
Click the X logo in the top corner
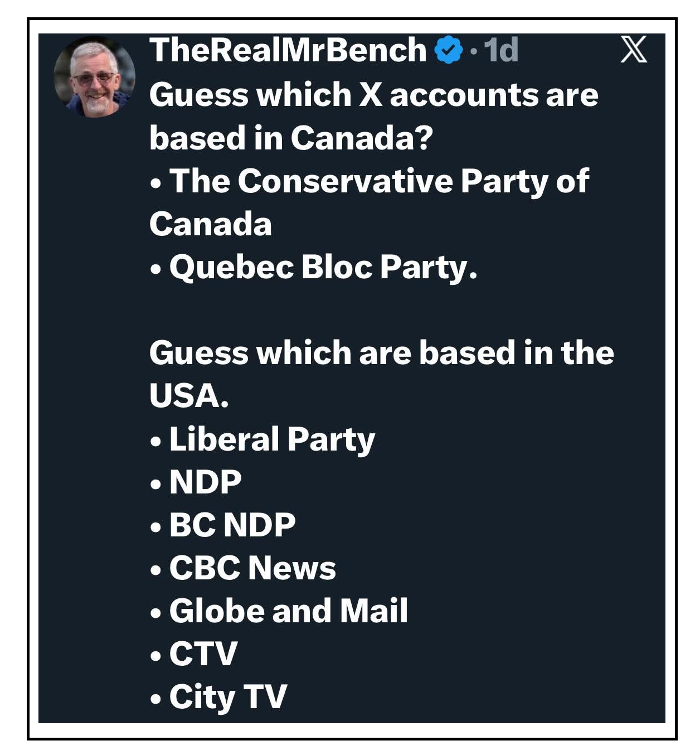pyautogui.click(x=634, y=49)
